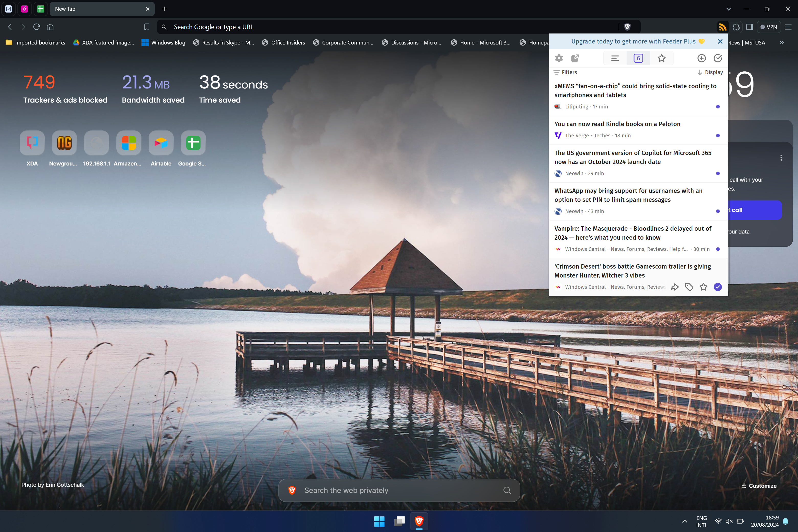Expand Feeder article tag options

coord(689,287)
